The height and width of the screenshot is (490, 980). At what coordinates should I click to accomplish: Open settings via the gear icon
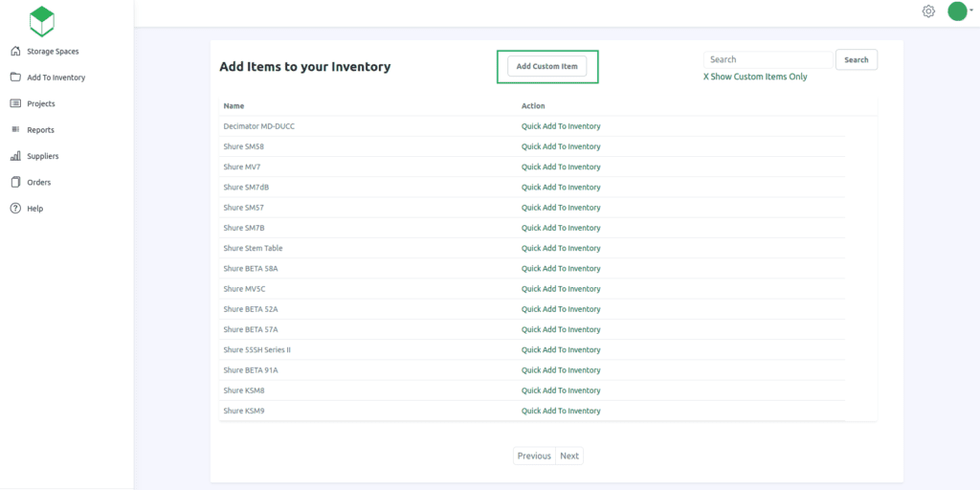pyautogui.click(x=928, y=11)
